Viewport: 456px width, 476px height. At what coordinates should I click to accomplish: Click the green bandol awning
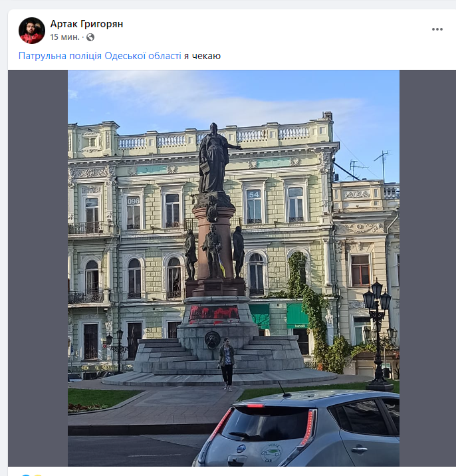298,316
